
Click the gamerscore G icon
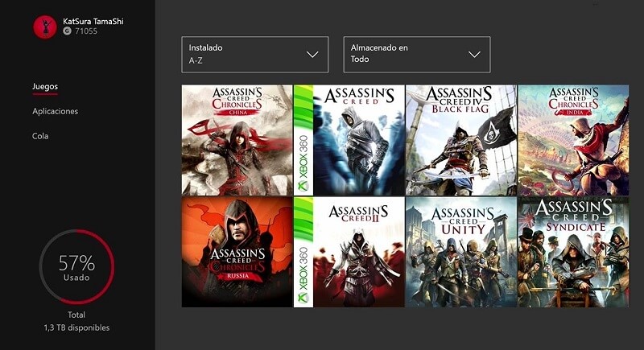click(67, 32)
